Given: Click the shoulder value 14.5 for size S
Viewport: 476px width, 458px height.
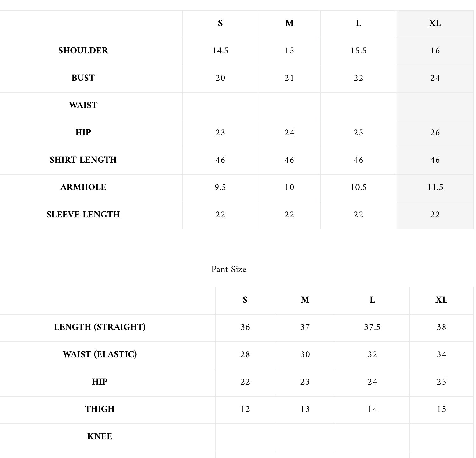Looking at the screenshot, I should 220,51.
